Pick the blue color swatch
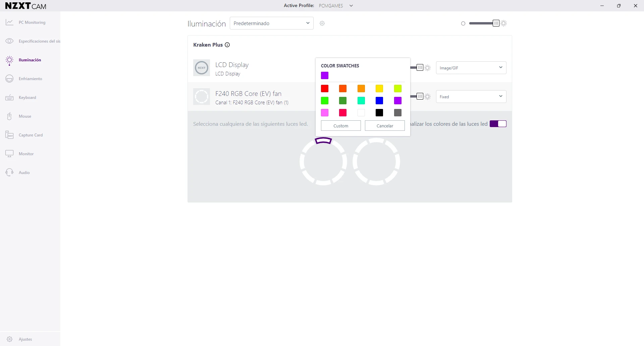Viewport: 644px width, 346px height. point(379,101)
